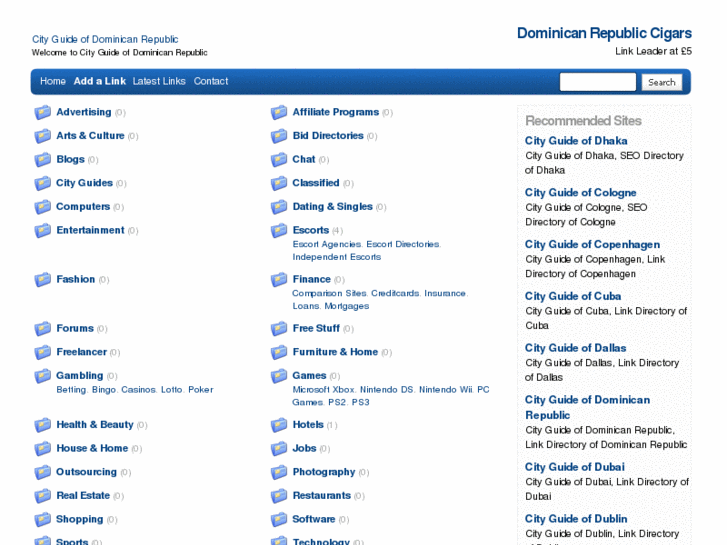
Task: Open Independent Escorts subcategory link
Action: pyautogui.click(x=337, y=257)
